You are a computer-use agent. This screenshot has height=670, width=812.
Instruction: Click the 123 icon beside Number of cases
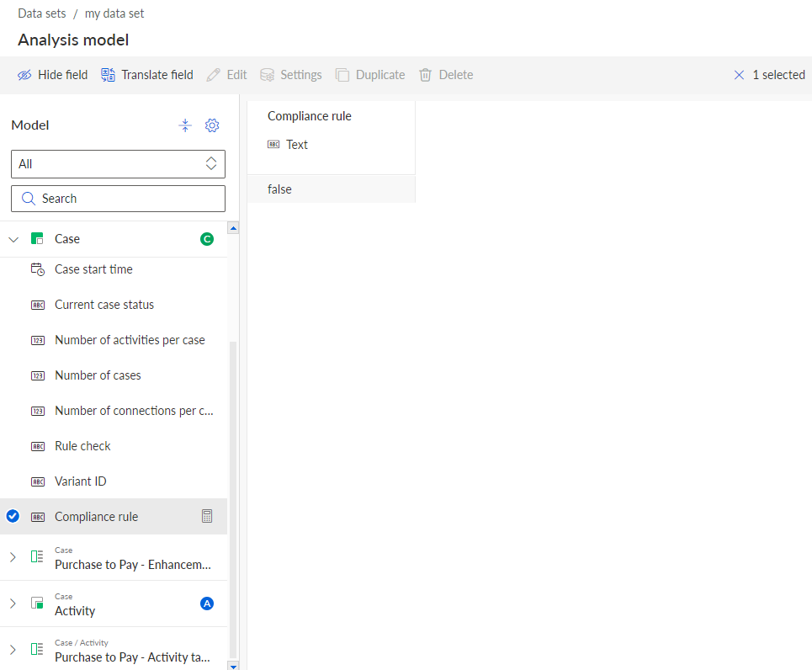(x=38, y=375)
